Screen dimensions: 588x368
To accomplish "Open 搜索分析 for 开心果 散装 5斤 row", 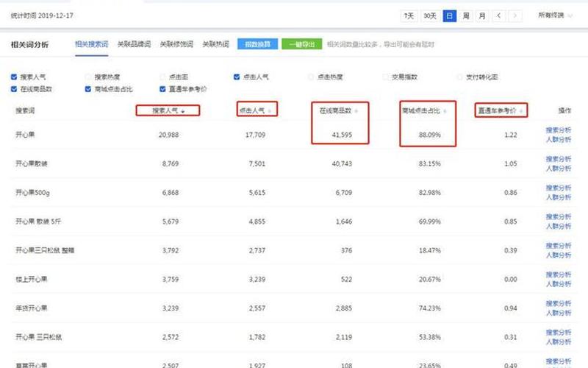I will click(559, 216).
